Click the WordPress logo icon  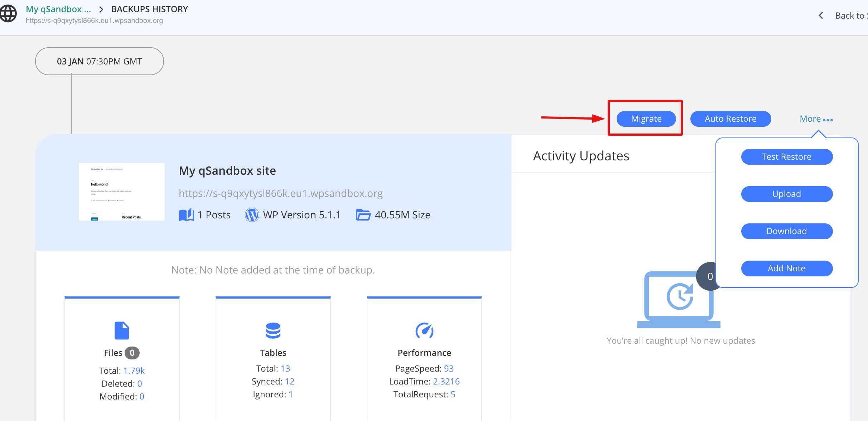pyautogui.click(x=252, y=215)
